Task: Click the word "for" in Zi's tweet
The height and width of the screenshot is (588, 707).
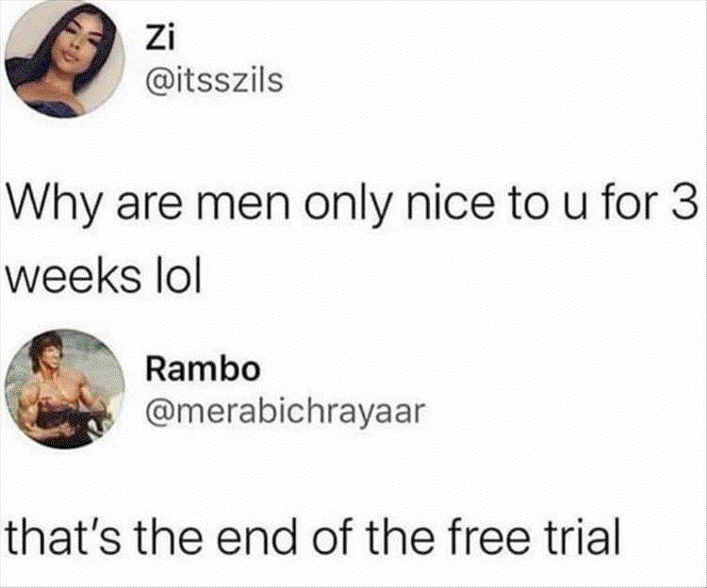Action: pyautogui.click(x=634, y=203)
